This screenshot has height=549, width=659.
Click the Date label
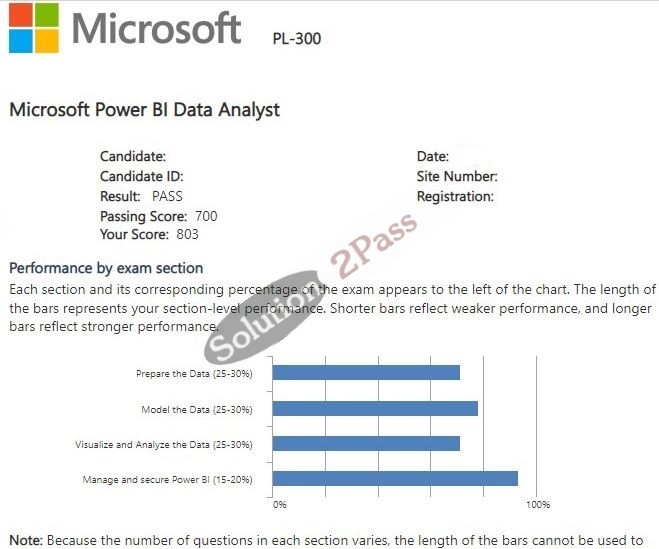432,156
